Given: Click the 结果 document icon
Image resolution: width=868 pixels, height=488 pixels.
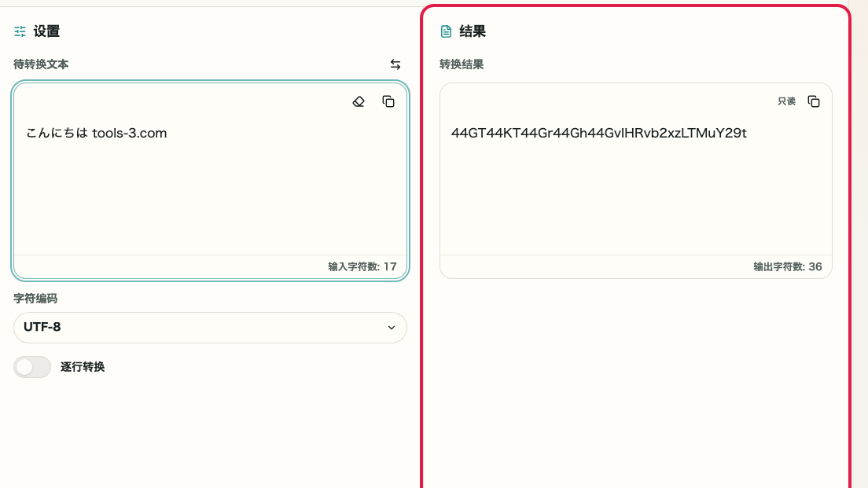Looking at the screenshot, I should (446, 31).
